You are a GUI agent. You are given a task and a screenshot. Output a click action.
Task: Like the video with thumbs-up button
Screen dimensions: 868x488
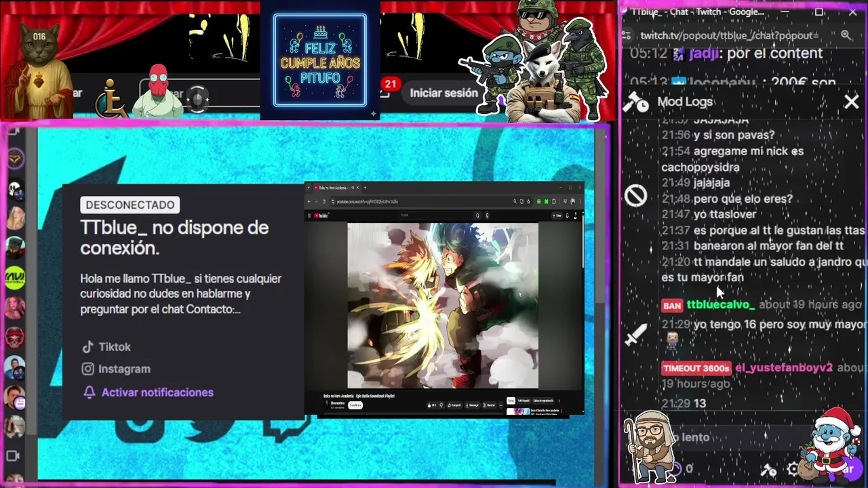pos(431,405)
